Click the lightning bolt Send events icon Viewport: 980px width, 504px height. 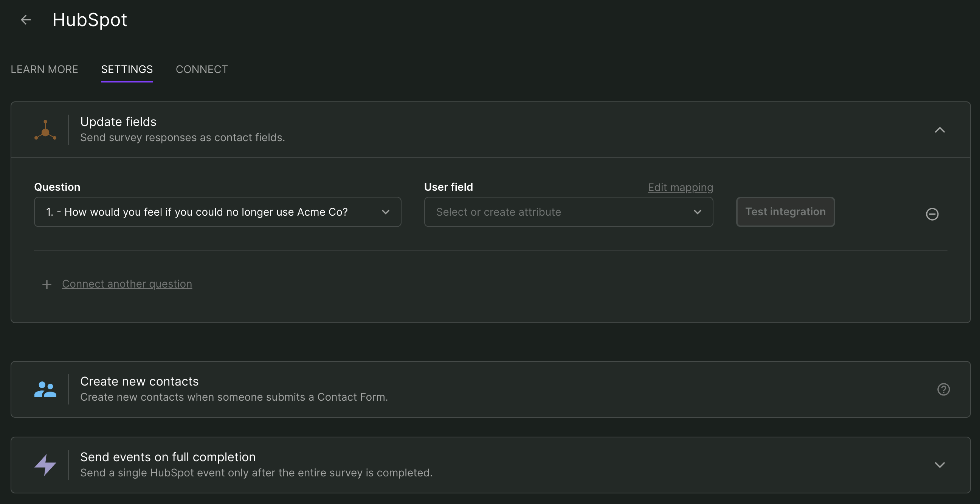point(45,465)
